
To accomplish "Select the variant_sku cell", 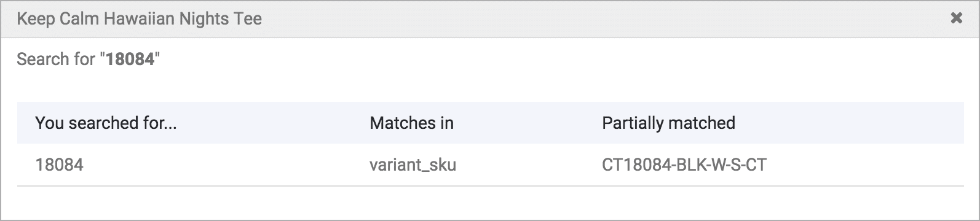I will pos(413,165).
